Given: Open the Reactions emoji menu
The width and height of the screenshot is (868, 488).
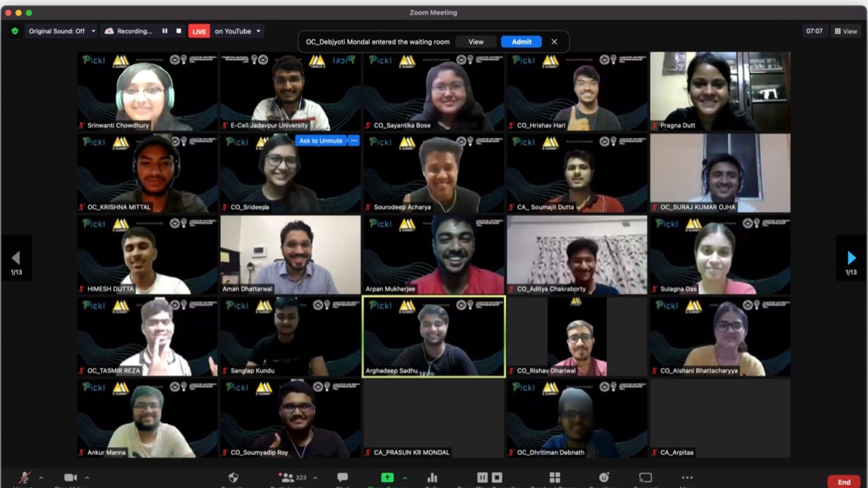Looking at the screenshot, I should point(604,477).
